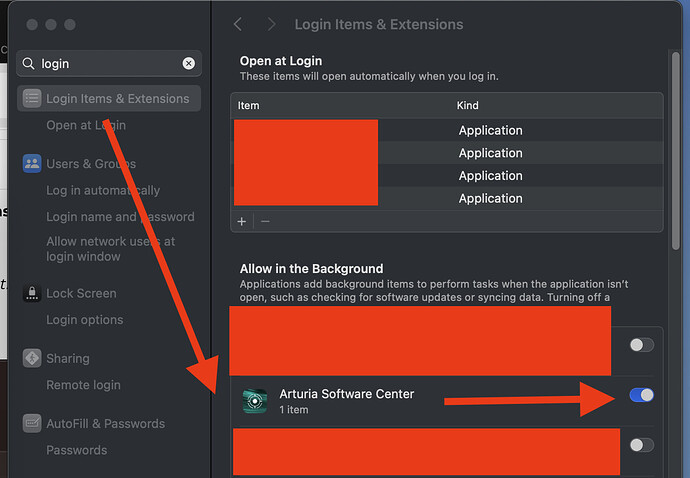This screenshot has width=690, height=478.
Task: Click the search field containing login
Action: point(109,63)
